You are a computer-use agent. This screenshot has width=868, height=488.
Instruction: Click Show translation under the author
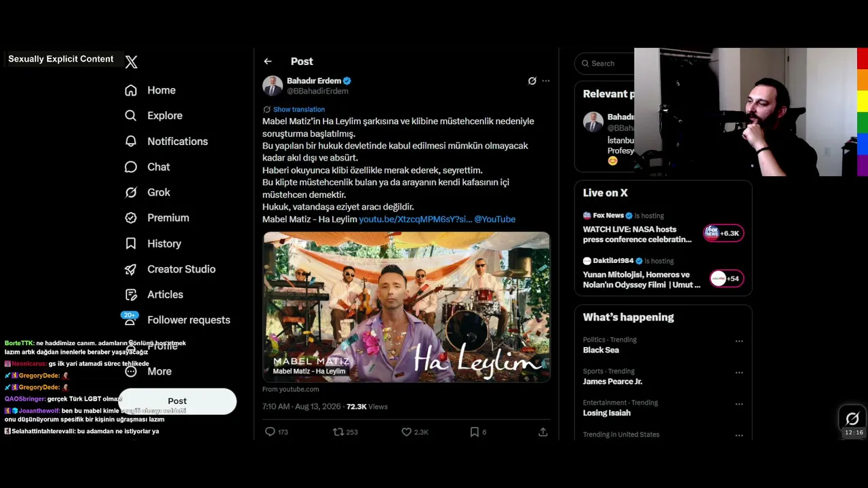tap(299, 109)
